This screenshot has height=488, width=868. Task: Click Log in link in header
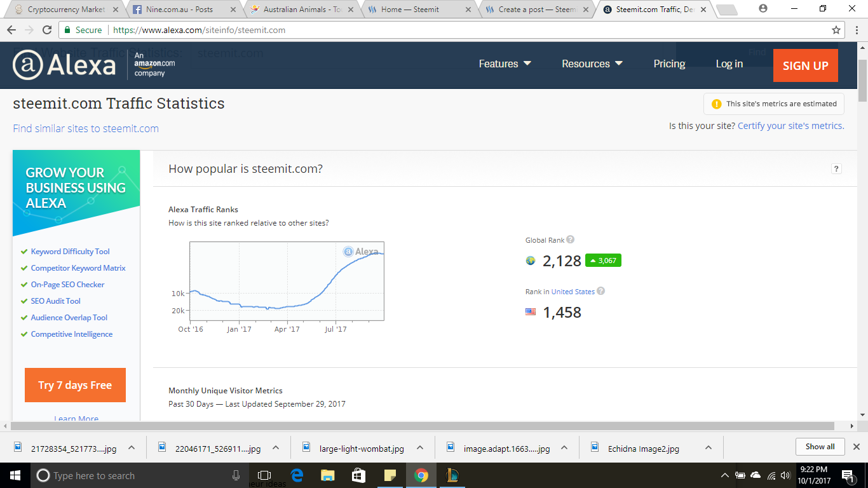click(x=729, y=64)
